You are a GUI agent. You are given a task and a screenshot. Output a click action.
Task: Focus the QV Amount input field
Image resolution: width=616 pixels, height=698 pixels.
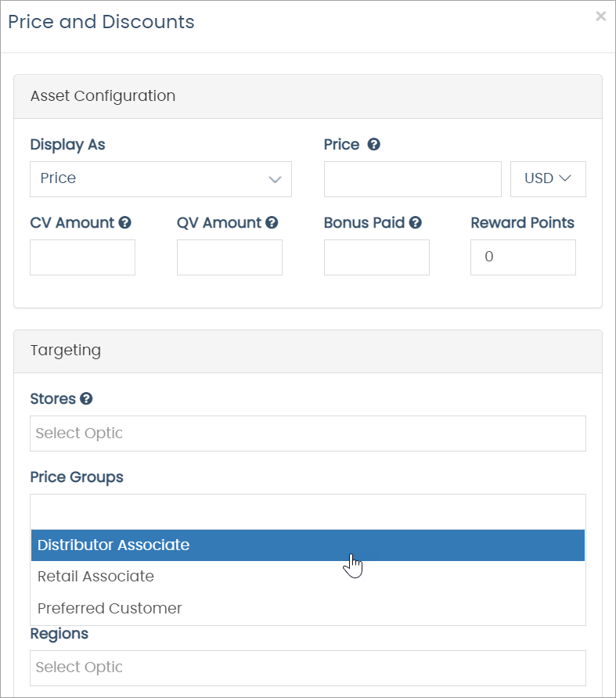coord(229,257)
